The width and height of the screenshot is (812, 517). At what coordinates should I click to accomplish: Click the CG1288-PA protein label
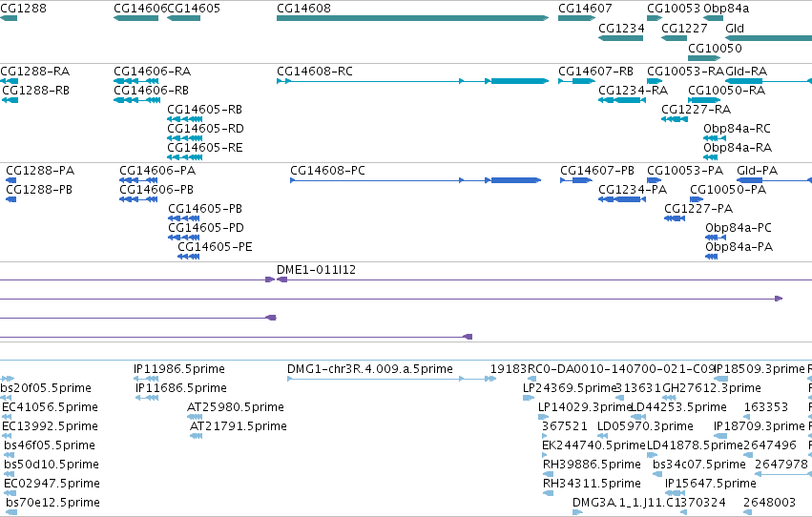(x=40, y=171)
